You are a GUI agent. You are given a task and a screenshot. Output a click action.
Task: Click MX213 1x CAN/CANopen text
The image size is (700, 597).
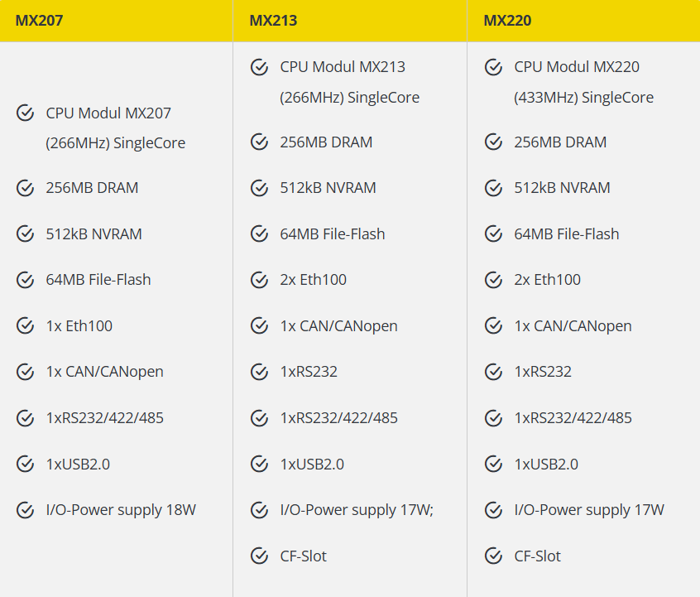point(339,326)
